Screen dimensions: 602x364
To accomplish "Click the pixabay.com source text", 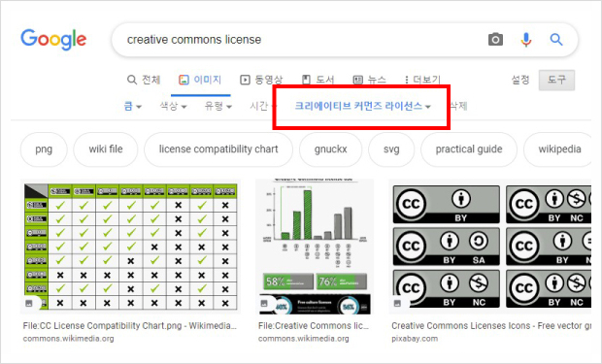I will pyautogui.click(x=415, y=339).
